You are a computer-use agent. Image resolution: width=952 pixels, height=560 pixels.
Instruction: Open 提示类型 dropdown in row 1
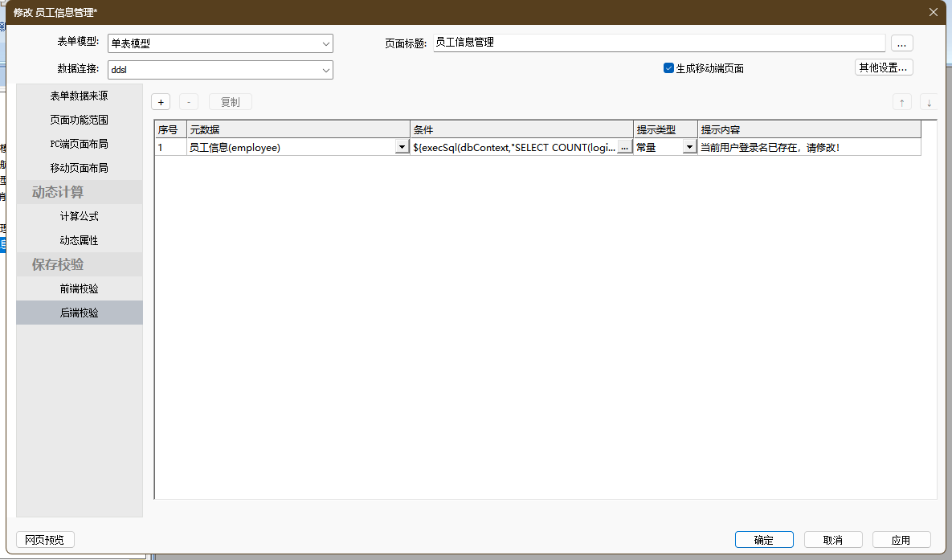[x=688, y=147]
